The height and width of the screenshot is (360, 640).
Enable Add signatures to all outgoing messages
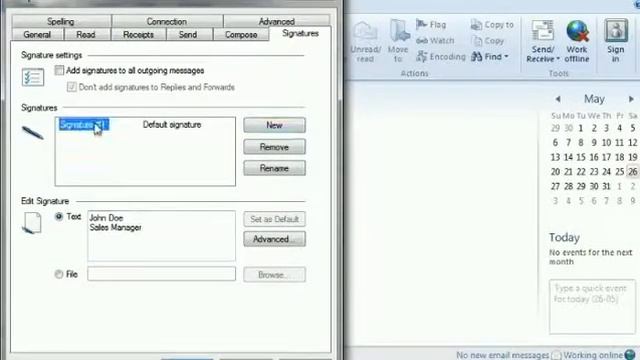coord(59,70)
